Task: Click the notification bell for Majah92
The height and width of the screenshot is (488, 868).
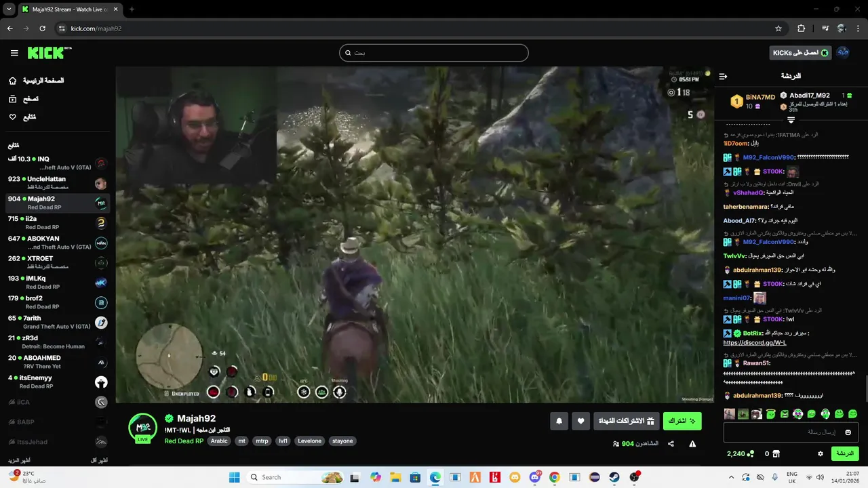Action: coord(559,421)
